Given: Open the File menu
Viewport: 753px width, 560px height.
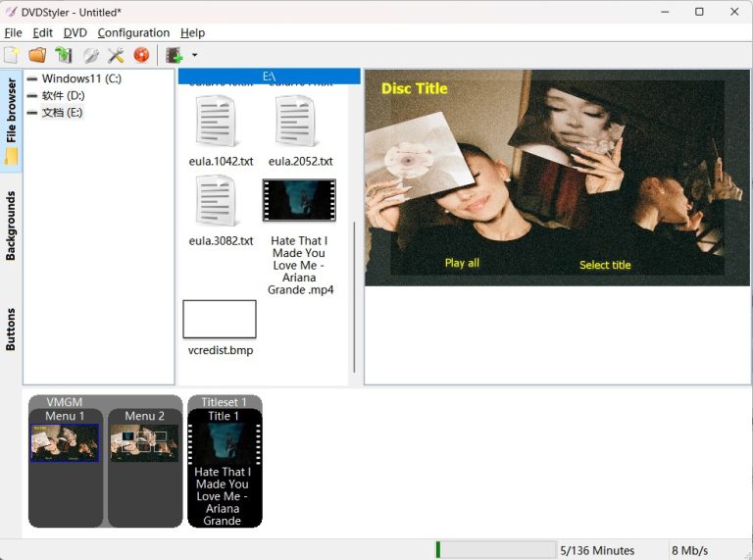Looking at the screenshot, I should (x=13, y=32).
